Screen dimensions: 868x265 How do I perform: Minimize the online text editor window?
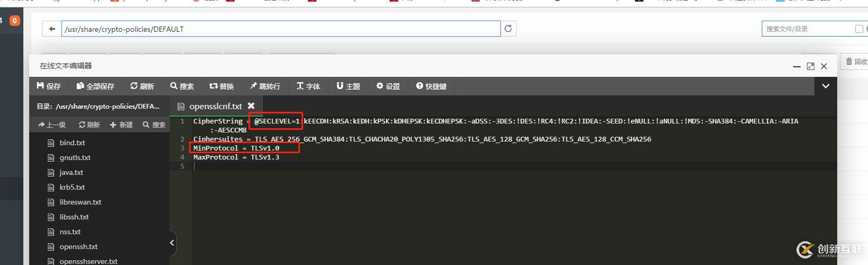[x=796, y=66]
